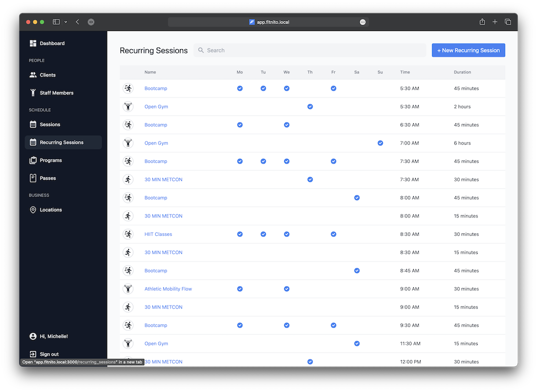Open the 6:30 AM Bootcamp link
537x392 pixels.
pos(156,125)
